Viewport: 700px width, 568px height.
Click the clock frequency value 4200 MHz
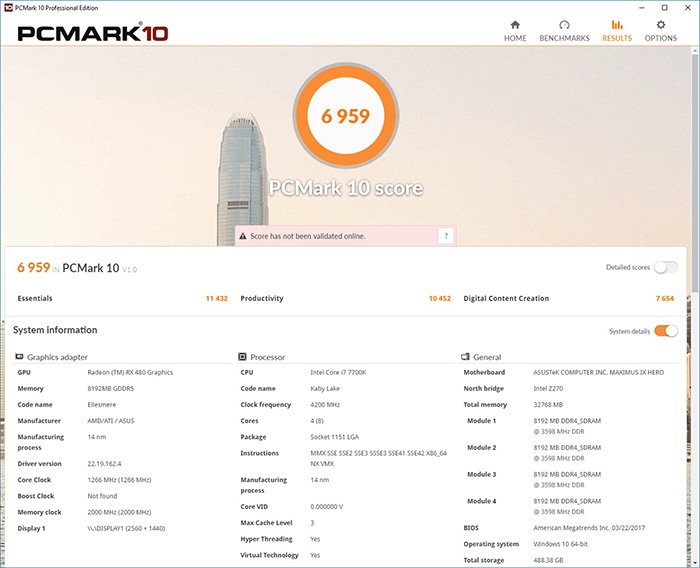[325, 405]
